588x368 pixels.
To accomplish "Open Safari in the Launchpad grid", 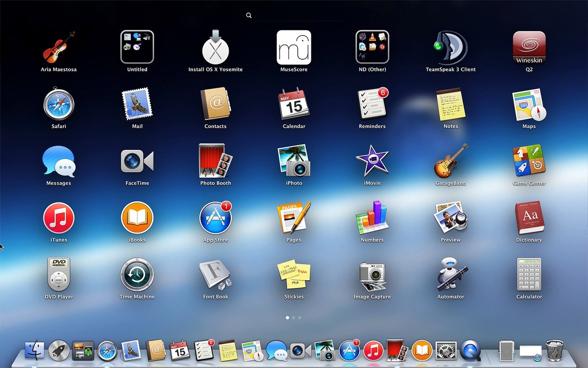I will (x=59, y=104).
